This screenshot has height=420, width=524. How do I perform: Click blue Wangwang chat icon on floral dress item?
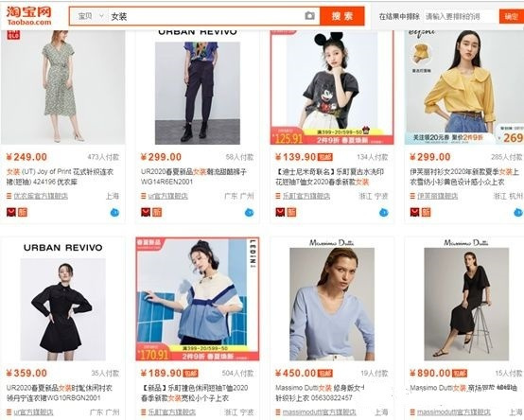coord(114,212)
